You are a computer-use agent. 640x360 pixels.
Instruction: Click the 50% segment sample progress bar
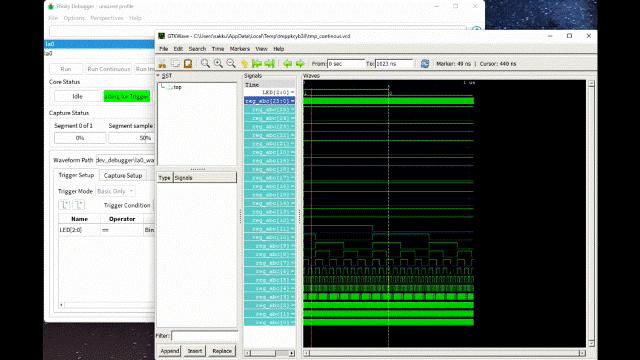point(131,138)
